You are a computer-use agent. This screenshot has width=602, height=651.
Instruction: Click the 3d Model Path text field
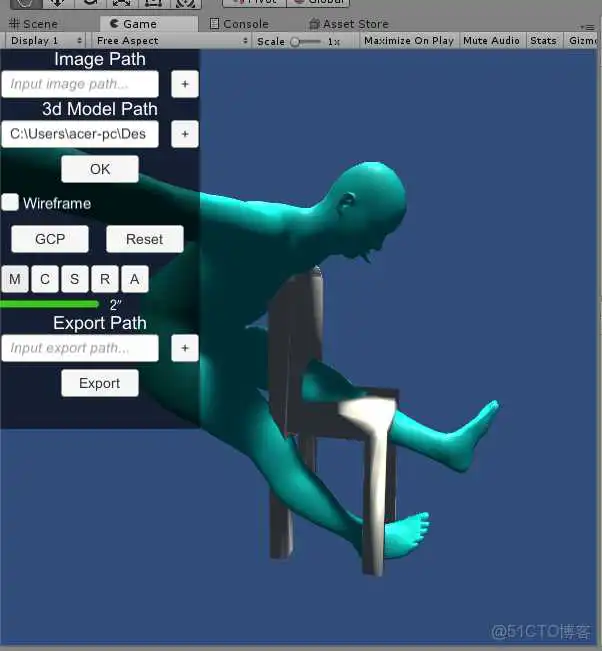coord(80,134)
